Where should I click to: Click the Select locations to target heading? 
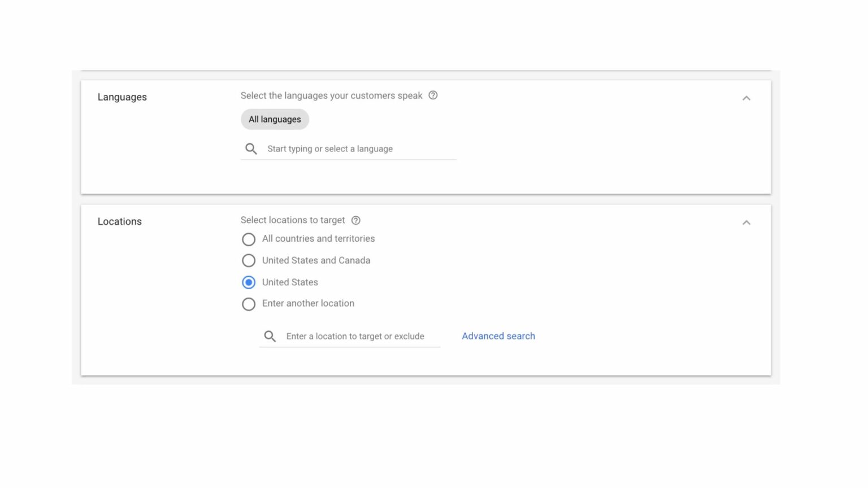pos(293,220)
